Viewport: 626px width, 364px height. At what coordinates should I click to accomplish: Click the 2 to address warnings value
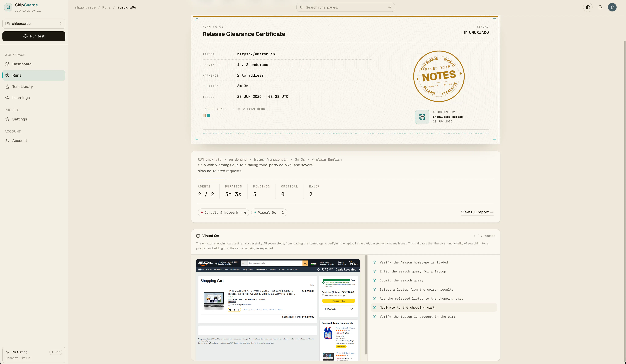coord(250,76)
